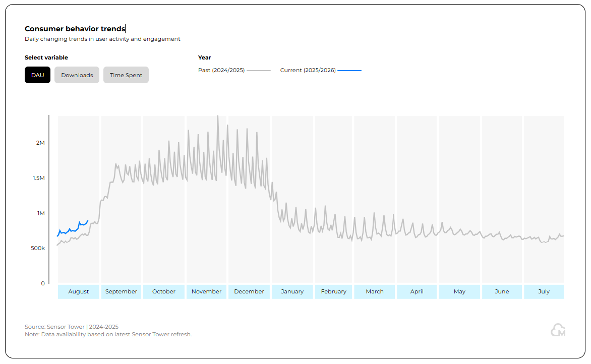Select the September month label
The image size is (591, 364).
point(121,291)
